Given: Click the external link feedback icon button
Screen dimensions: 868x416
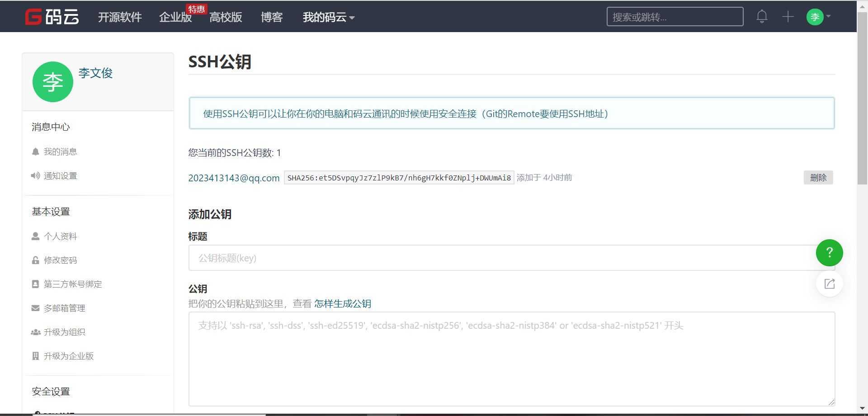Looking at the screenshot, I should (x=829, y=284).
